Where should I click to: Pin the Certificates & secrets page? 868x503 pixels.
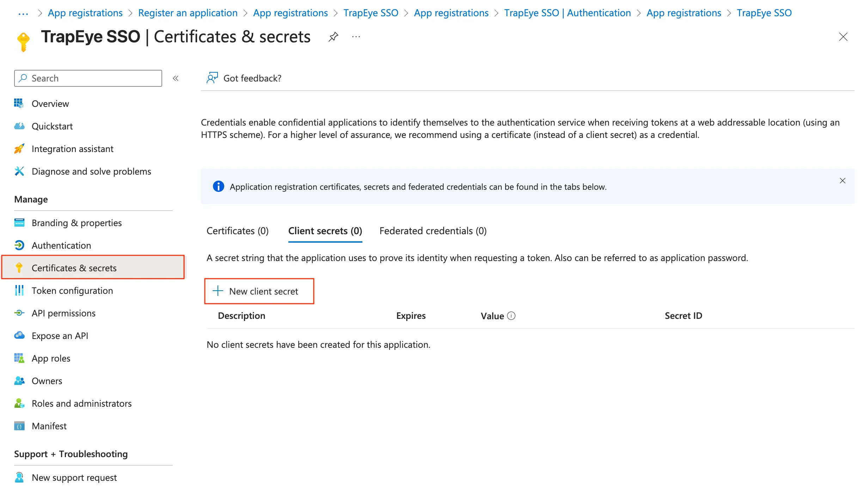(x=333, y=36)
